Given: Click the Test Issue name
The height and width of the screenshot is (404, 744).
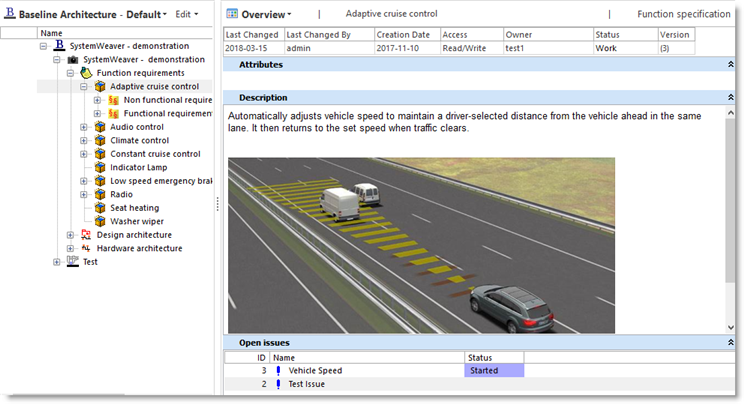Looking at the screenshot, I should (307, 384).
